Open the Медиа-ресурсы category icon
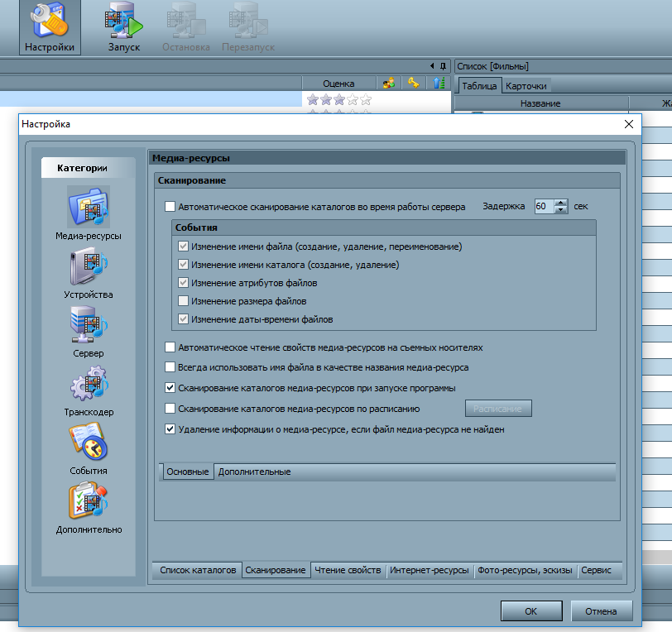Screen dimensions: 672x632 tap(88, 207)
